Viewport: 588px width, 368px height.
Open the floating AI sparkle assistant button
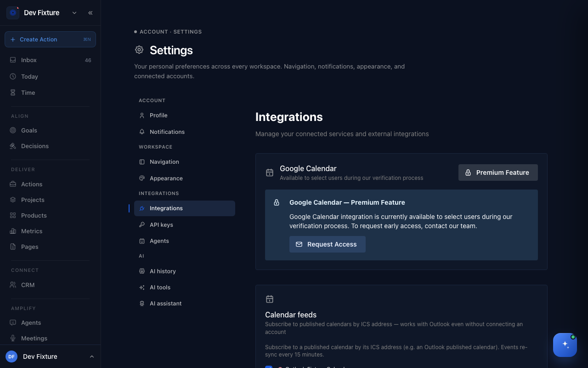pos(565,345)
